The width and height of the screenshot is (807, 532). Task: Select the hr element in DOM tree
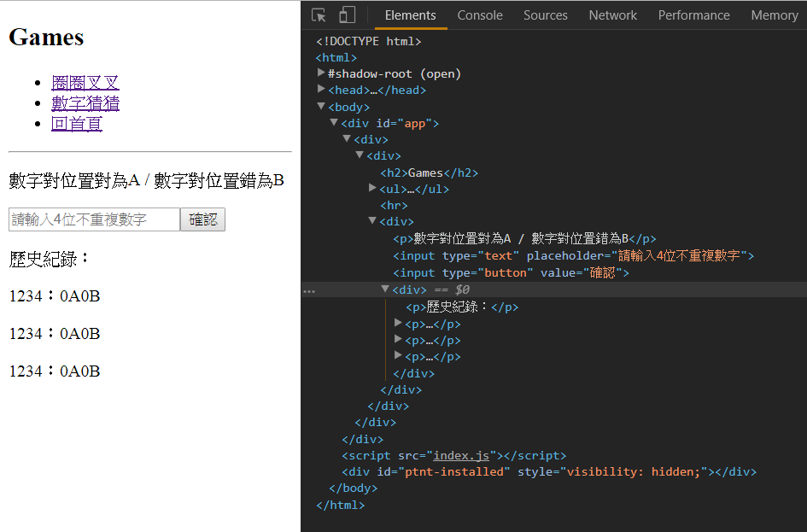[394, 205]
